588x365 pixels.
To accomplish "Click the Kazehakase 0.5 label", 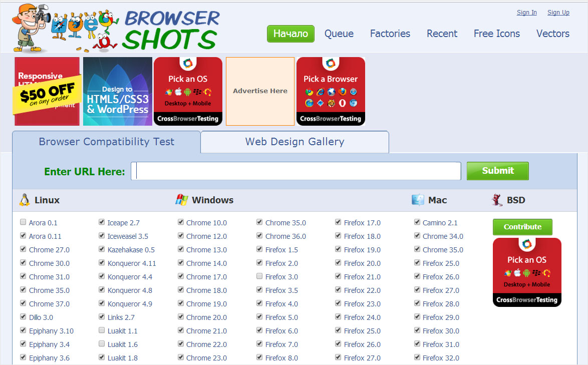I will pyautogui.click(x=131, y=249).
